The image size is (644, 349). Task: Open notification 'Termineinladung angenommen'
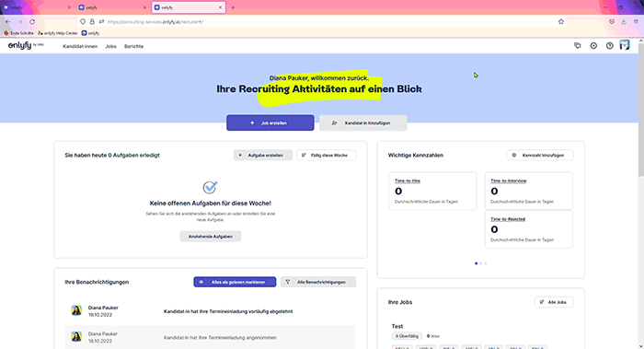220,338
